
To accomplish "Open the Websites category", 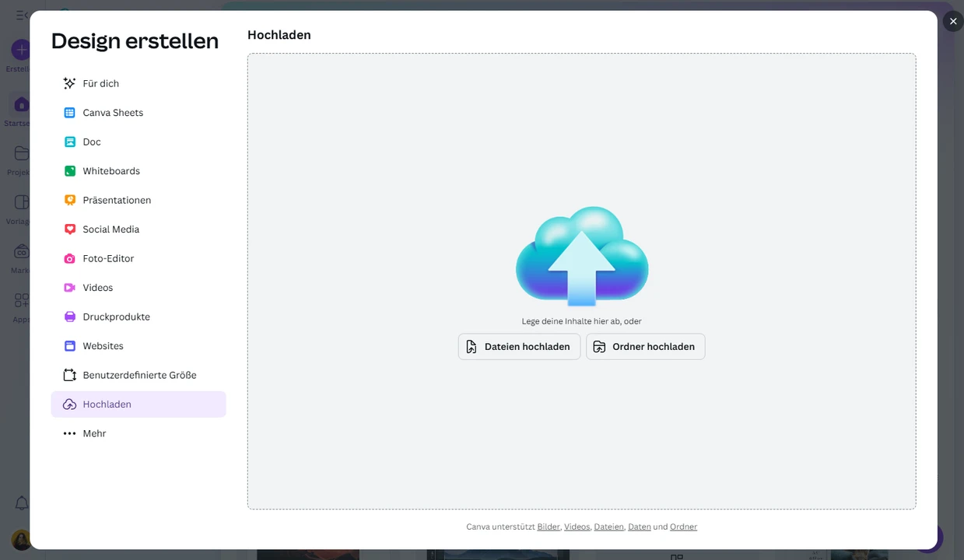I will [138, 346].
